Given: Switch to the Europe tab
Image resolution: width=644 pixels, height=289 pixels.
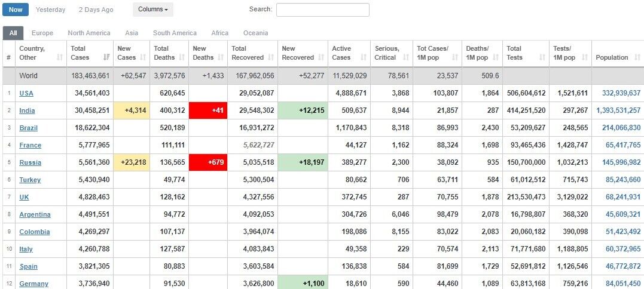Looking at the screenshot, I should tap(42, 33).
